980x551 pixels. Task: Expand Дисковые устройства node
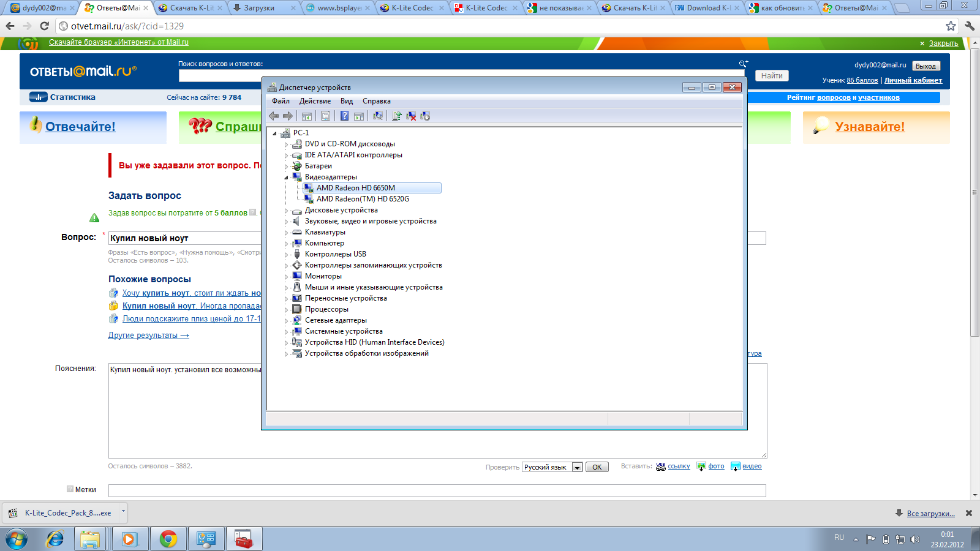point(286,211)
